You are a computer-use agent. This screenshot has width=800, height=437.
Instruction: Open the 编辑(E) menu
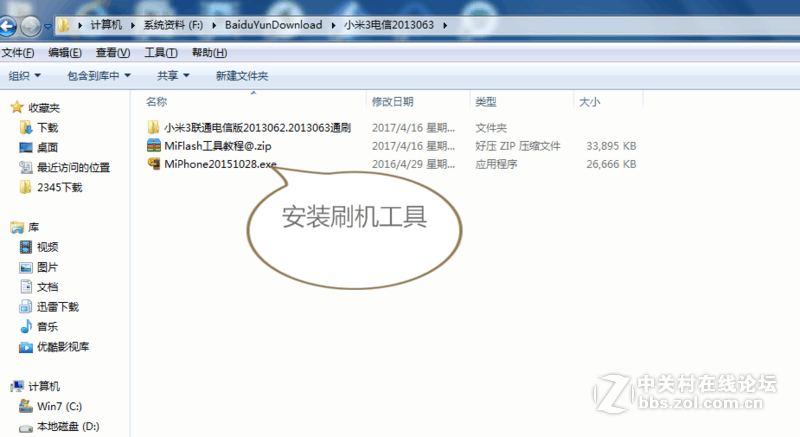65,53
